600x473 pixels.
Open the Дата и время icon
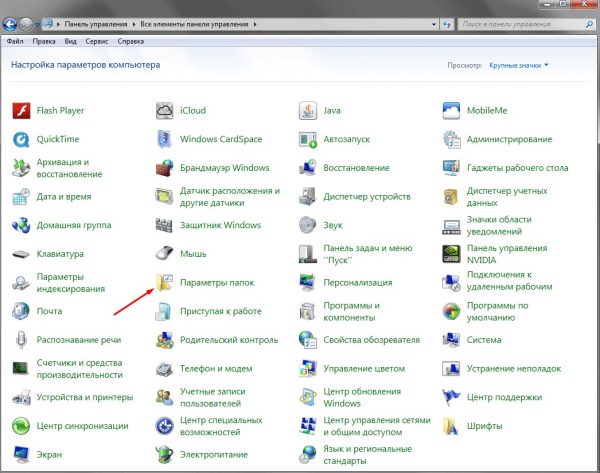click(x=21, y=197)
